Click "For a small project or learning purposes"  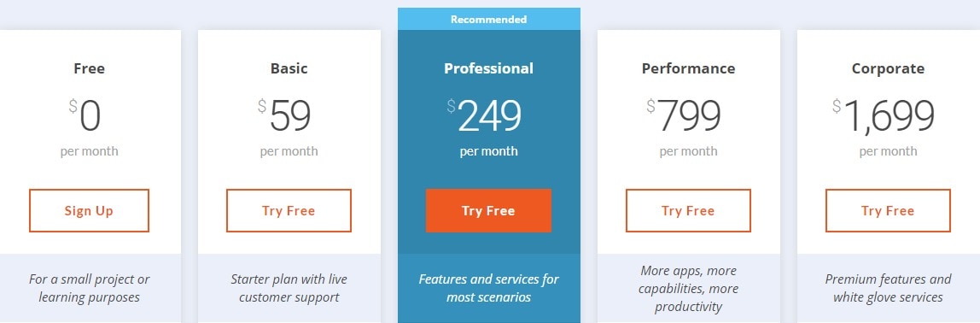tap(90, 288)
